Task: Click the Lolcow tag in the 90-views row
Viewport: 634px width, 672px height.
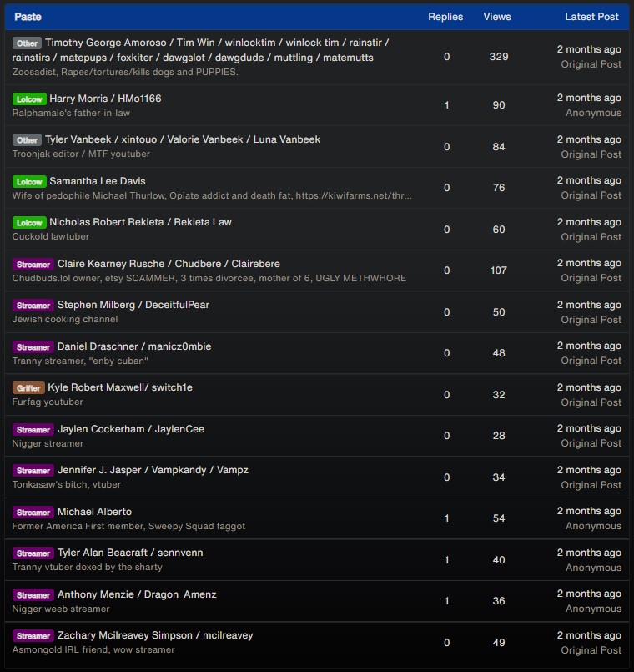Action: (x=29, y=99)
